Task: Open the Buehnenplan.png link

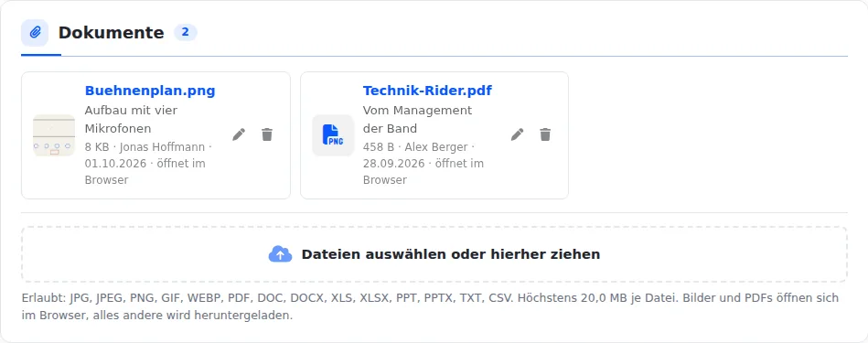Action: coord(150,91)
